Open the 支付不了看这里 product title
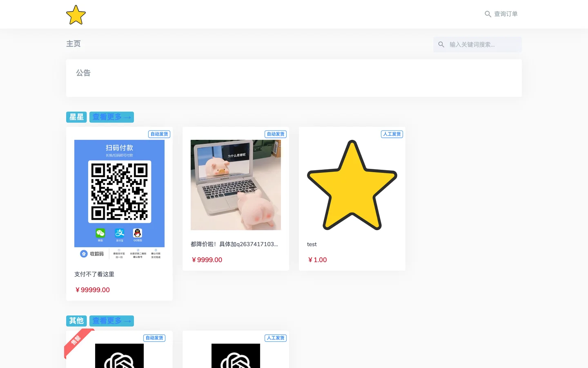 click(94, 274)
